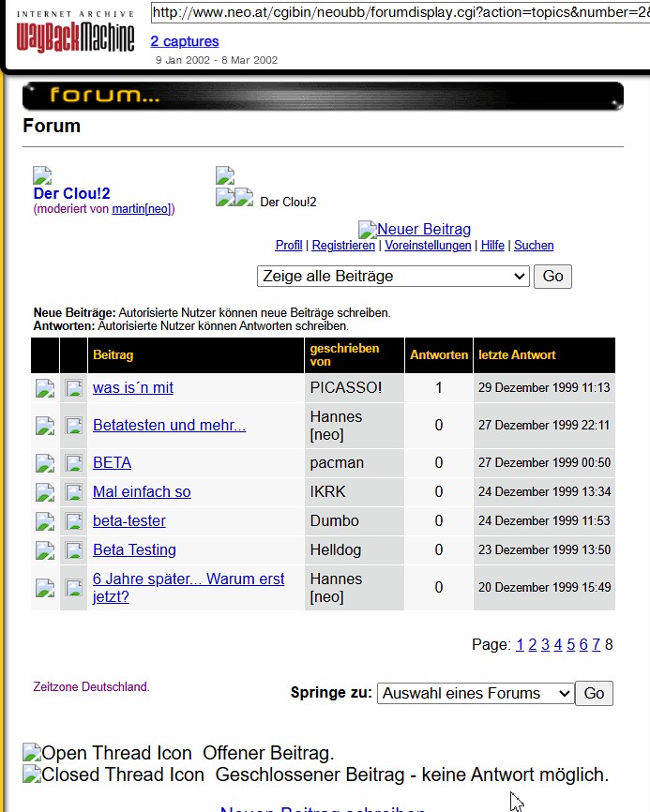Click message icon in '6 Jahre später' row
Screen dimensions: 650x812
(x=73, y=587)
